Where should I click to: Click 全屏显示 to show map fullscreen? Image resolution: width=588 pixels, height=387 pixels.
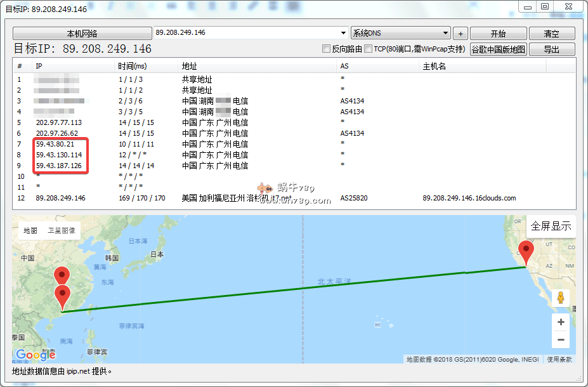coord(551,226)
